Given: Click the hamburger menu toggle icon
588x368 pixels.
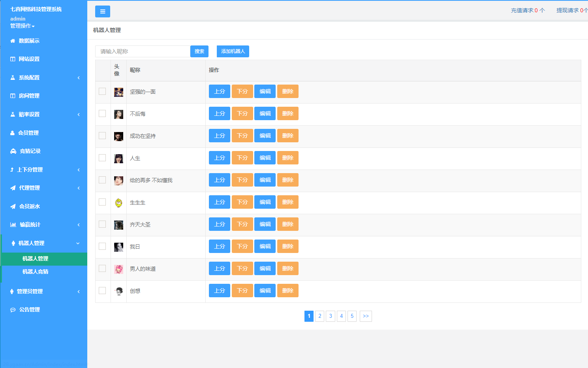Looking at the screenshot, I should click(102, 11).
